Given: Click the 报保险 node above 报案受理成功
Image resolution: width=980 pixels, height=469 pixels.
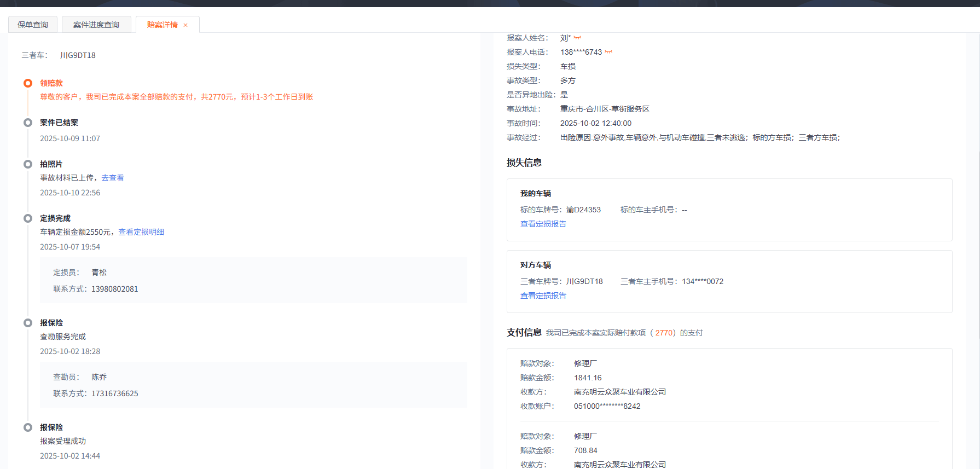Looking at the screenshot, I should [28, 427].
